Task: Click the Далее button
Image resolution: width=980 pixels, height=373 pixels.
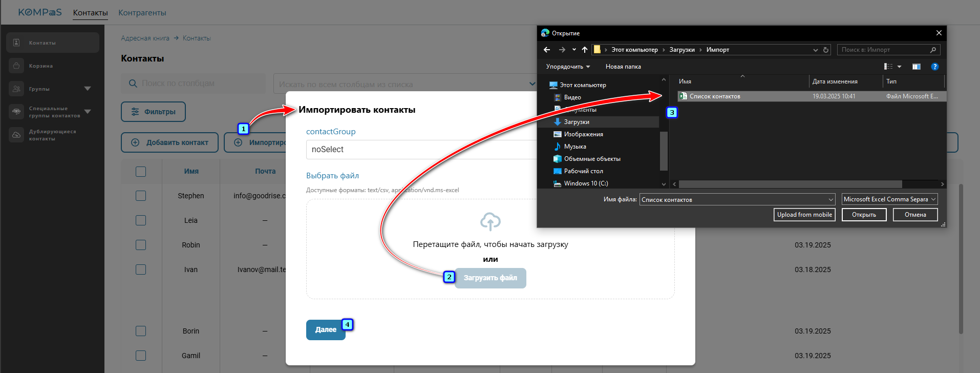Action: (x=326, y=330)
